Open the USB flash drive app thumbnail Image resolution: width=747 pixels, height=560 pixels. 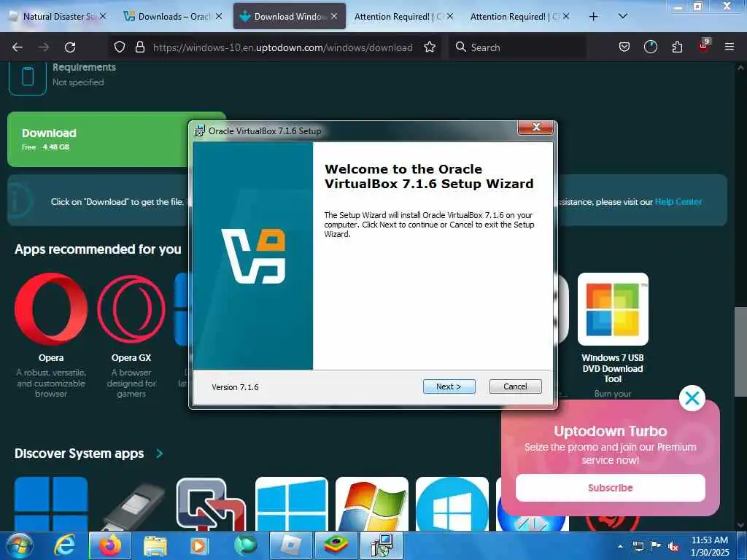click(131, 506)
